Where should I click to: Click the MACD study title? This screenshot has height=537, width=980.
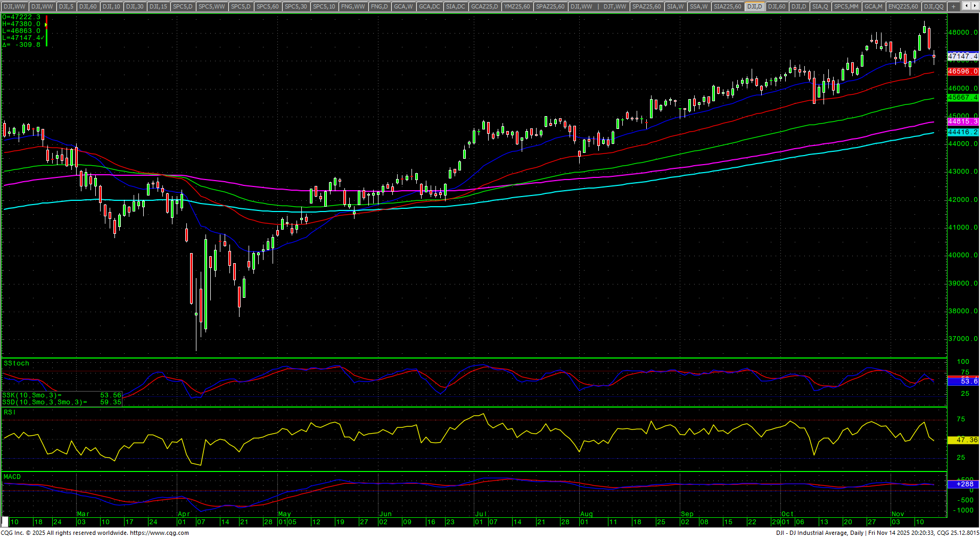[12, 477]
